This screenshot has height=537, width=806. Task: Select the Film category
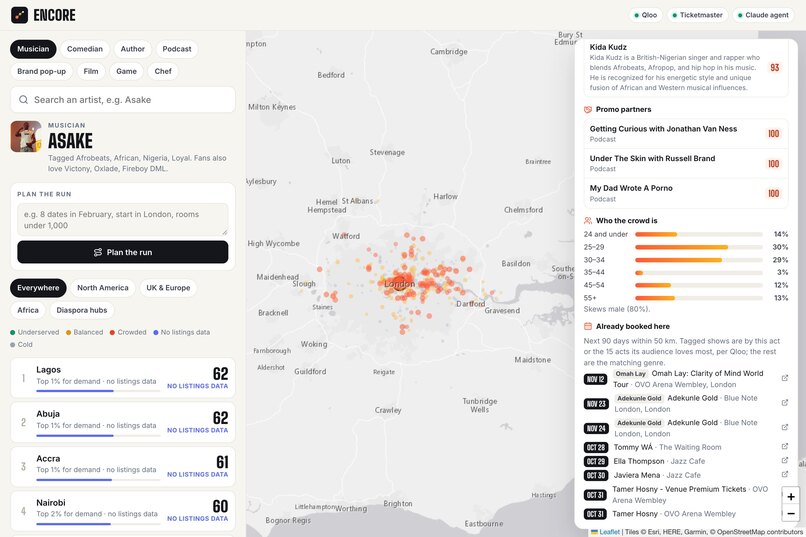pos(91,71)
